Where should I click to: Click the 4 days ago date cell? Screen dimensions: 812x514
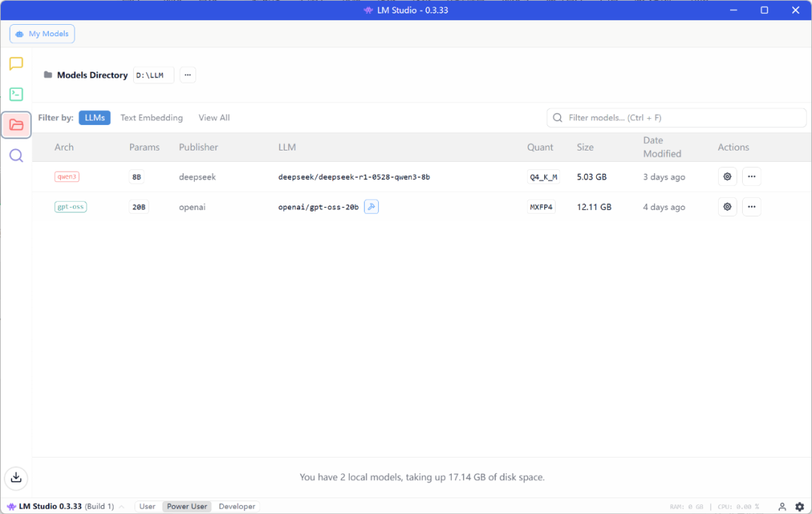coord(664,207)
